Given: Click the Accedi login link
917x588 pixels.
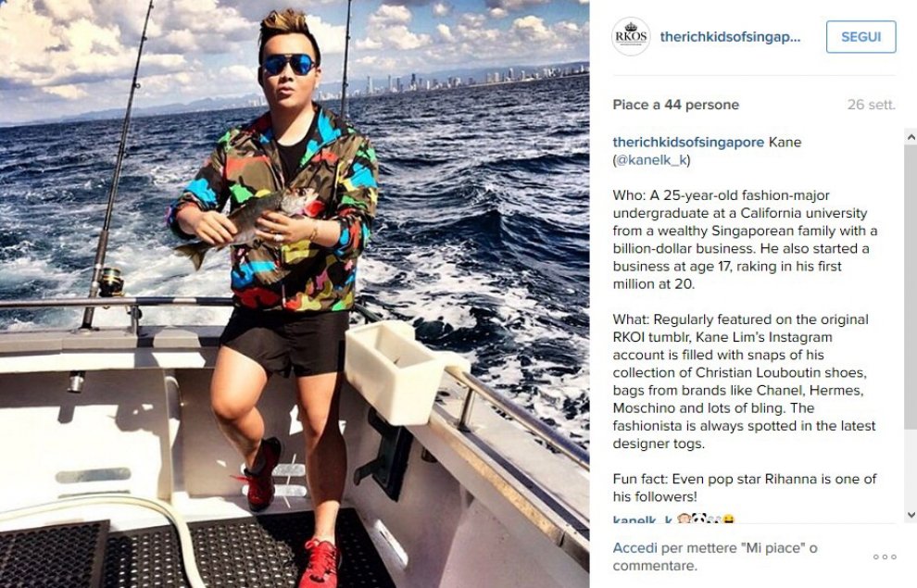Looking at the screenshot, I should click(635, 547).
